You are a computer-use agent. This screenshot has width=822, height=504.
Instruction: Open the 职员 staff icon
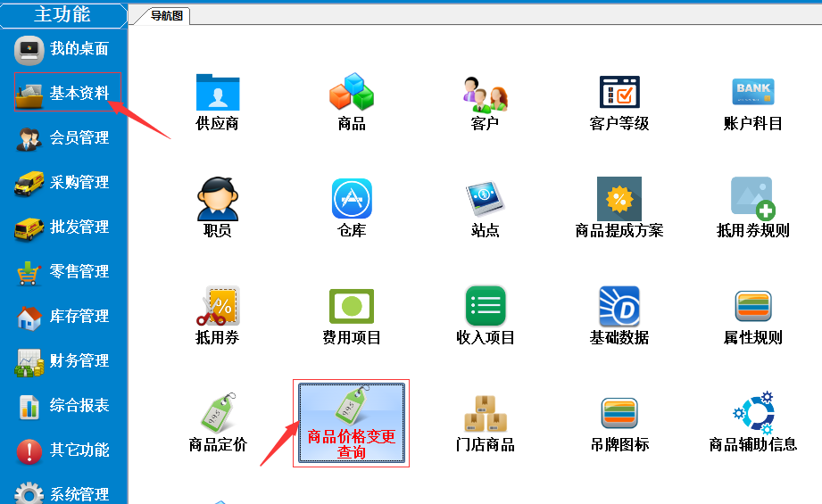218,208
